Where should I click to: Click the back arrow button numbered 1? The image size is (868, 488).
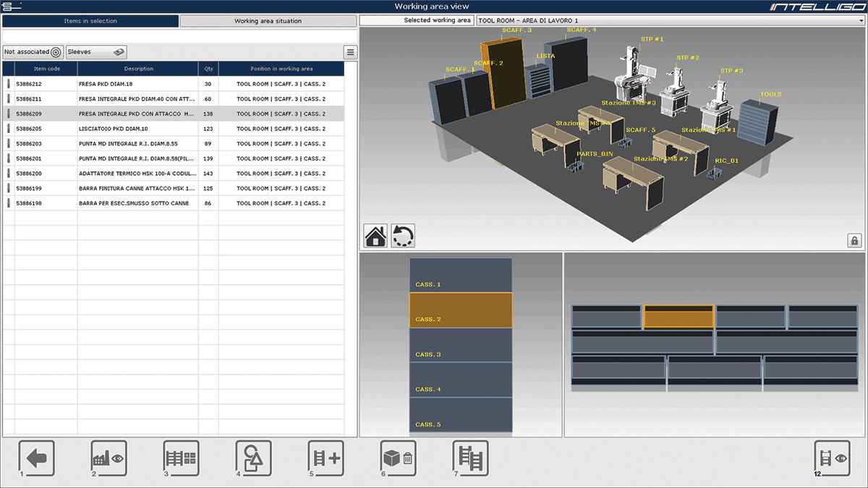pos(37,458)
